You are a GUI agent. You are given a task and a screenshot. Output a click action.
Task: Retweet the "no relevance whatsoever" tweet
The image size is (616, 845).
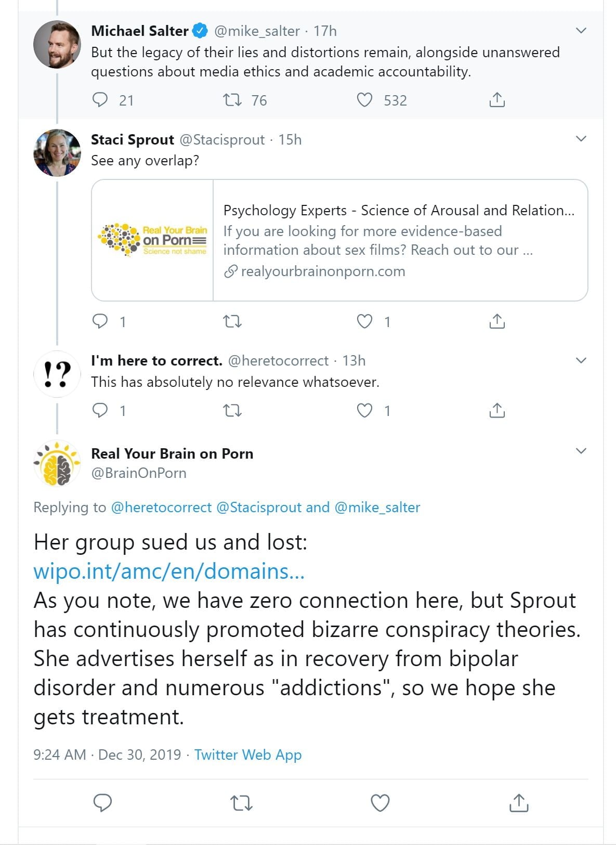coord(232,411)
